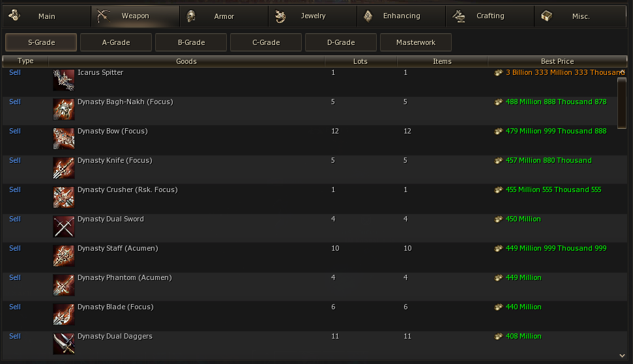Click the Dynasty Dual Daggers icon
This screenshot has height=364, width=633.
click(x=64, y=344)
